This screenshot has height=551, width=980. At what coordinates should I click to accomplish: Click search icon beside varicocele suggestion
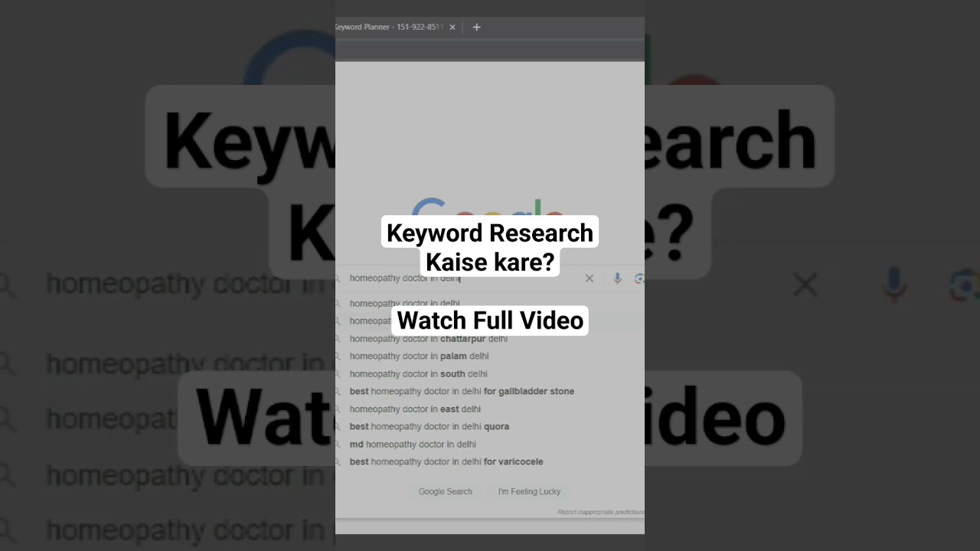(337, 461)
